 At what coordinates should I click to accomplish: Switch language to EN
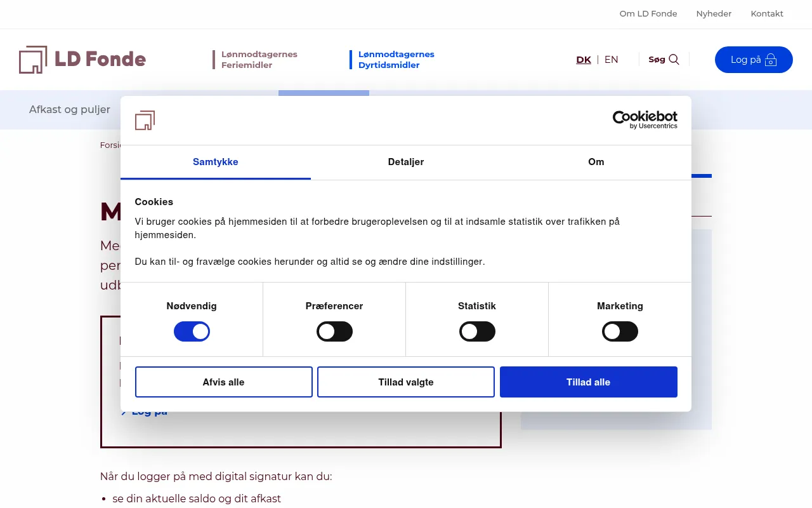pos(612,60)
